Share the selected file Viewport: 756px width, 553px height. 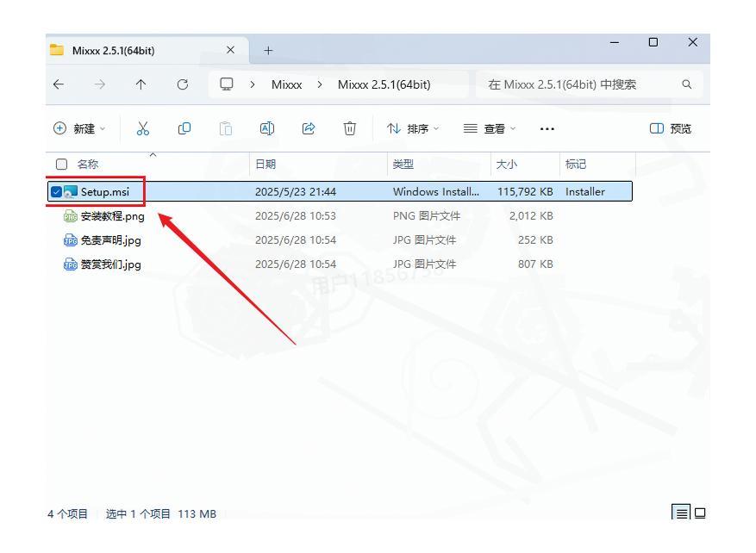tap(309, 128)
